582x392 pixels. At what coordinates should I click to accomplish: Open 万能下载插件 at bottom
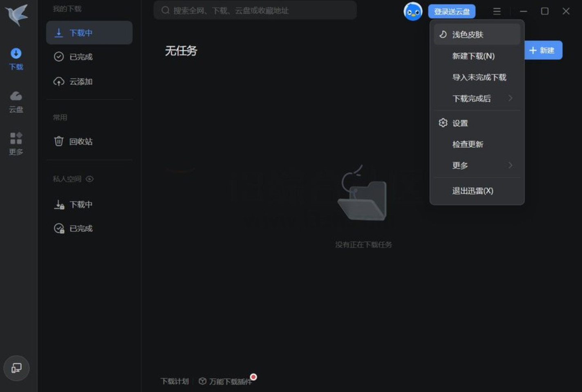226,381
